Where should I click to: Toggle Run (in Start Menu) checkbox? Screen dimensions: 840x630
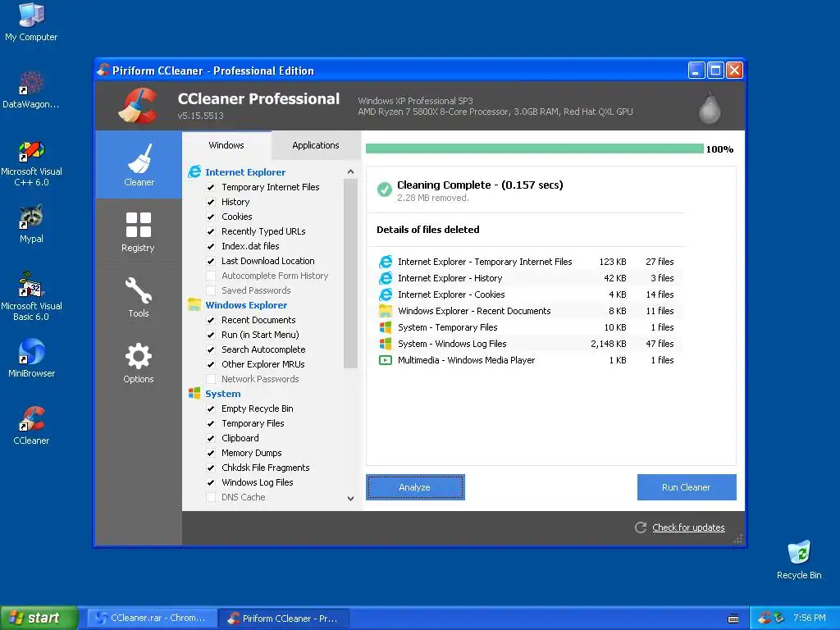pos(211,335)
